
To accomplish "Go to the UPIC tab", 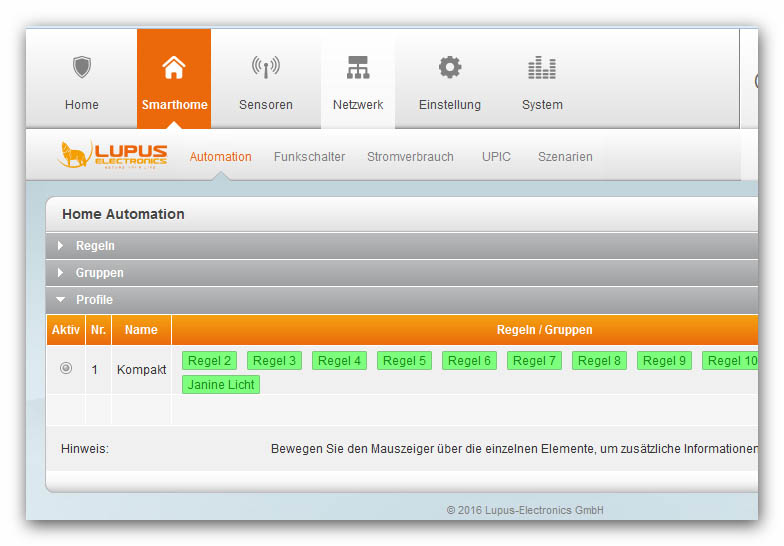I will 496,157.
